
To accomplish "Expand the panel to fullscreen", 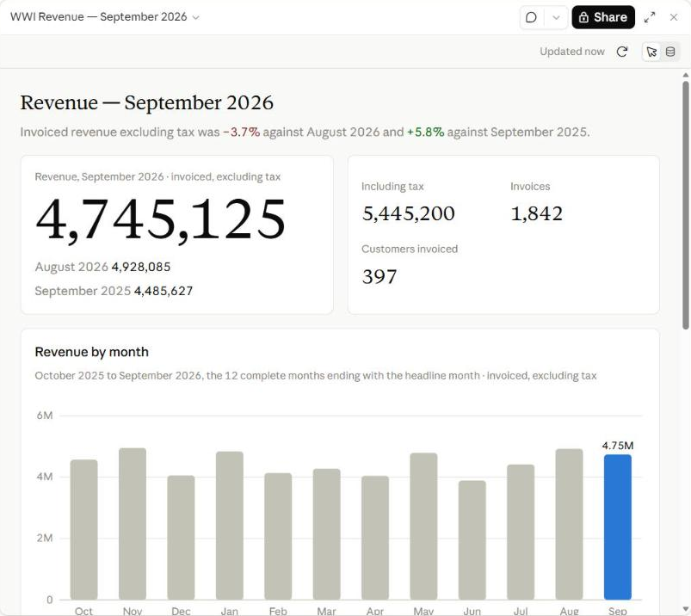I will point(650,17).
